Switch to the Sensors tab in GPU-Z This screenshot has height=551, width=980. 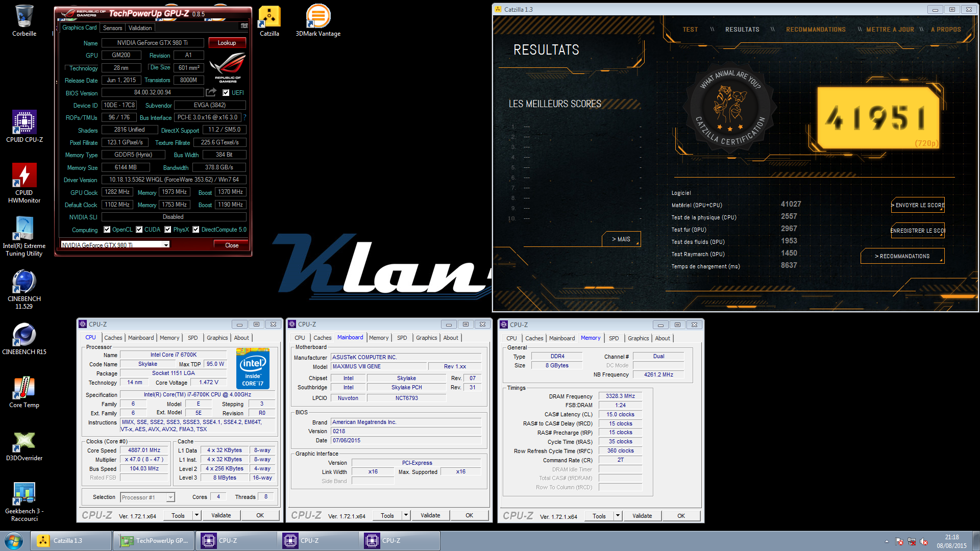pos(112,28)
